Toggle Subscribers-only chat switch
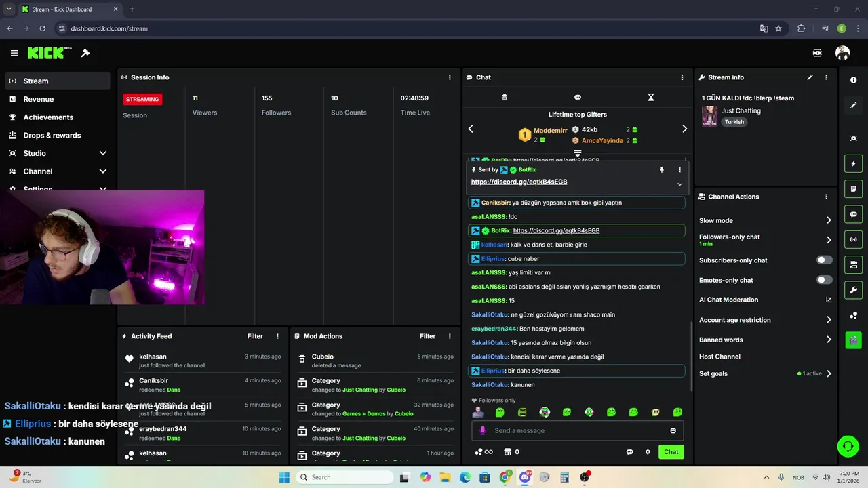The image size is (868, 488). pyautogui.click(x=825, y=260)
